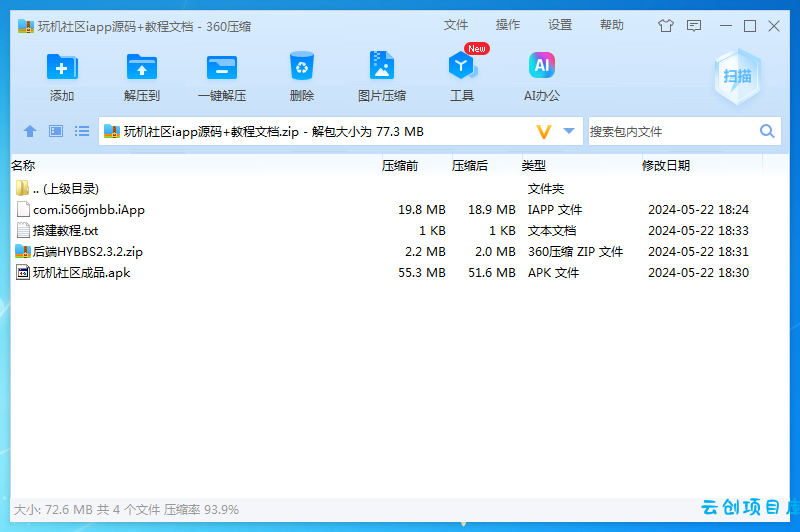Image resolution: width=800 pixels, height=532 pixels.
Task: Switch to the list view mode
Action: [82, 131]
